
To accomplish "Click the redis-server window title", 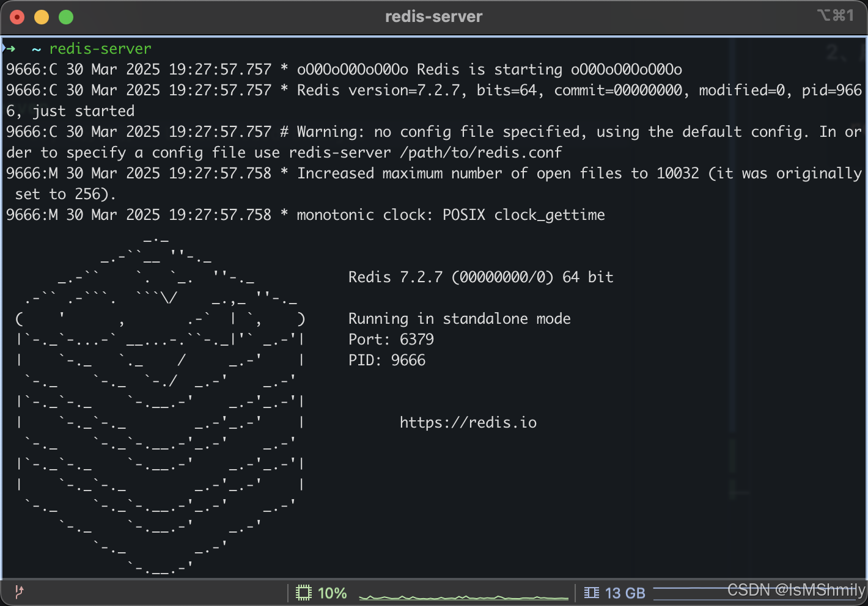I will pyautogui.click(x=433, y=16).
